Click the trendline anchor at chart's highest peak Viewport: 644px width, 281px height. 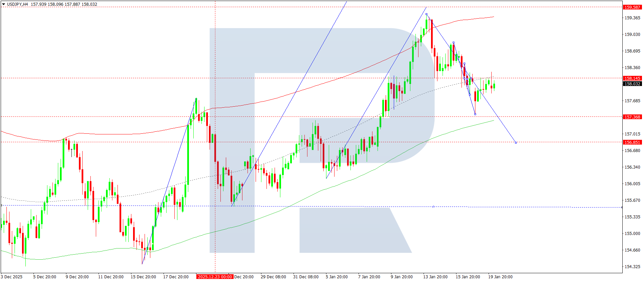coord(426,14)
